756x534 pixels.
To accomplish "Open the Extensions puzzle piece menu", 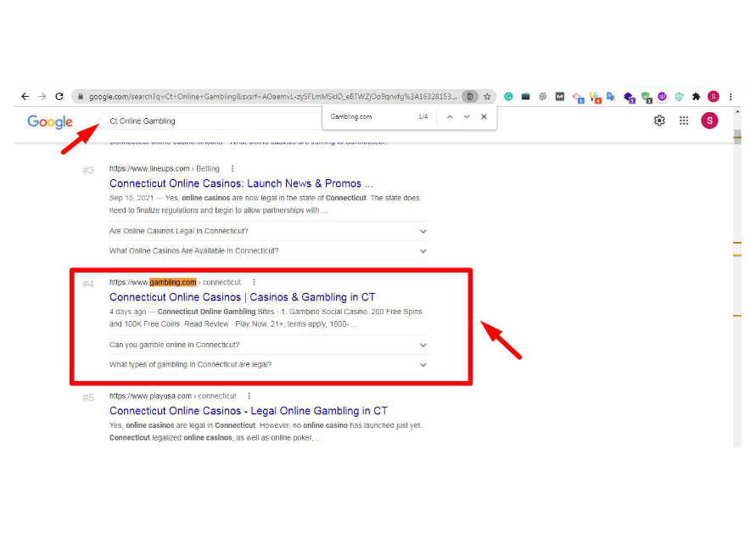I will (696, 97).
